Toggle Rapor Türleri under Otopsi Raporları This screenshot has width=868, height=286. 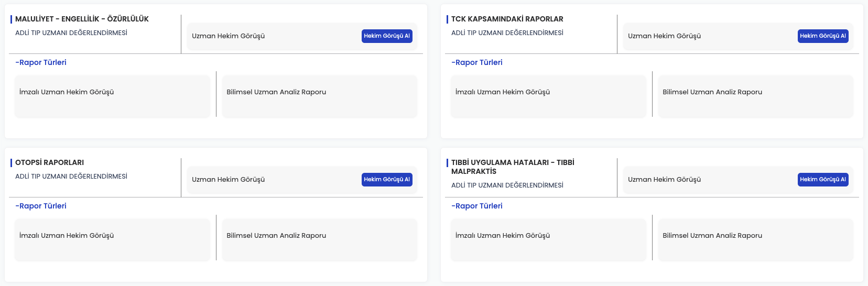point(41,206)
